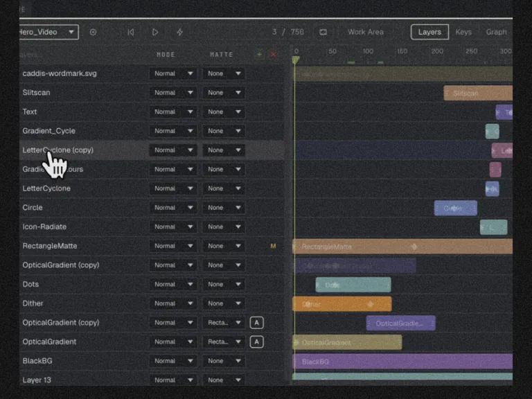Toggle the A button on OpticalGradient row
This screenshot has width=532, height=399.
pos(256,342)
